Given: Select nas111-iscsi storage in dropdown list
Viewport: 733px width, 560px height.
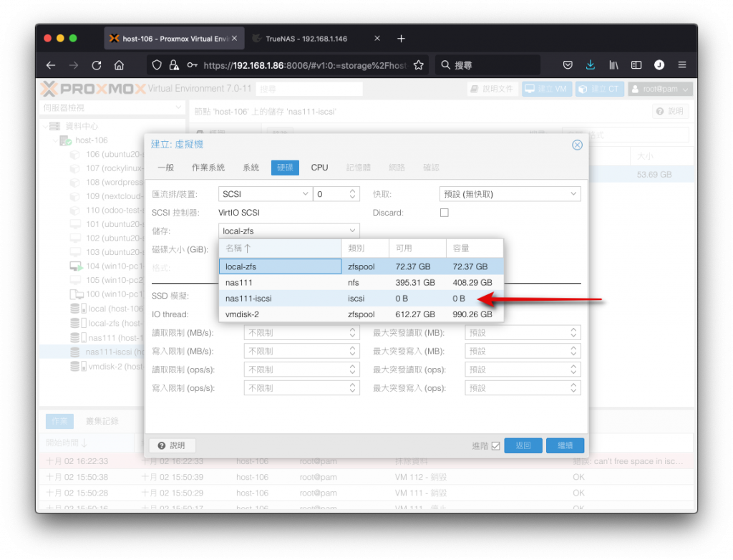Looking at the screenshot, I should point(361,299).
